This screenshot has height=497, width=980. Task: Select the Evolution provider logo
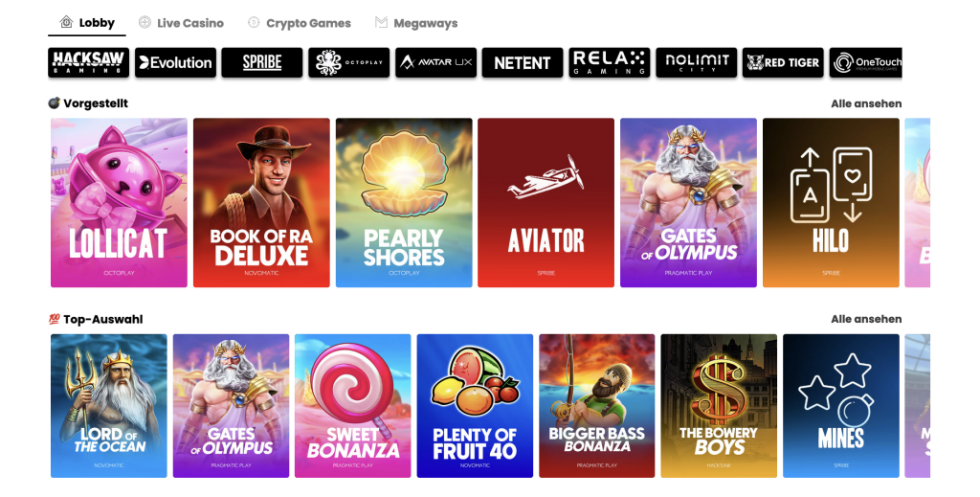coord(176,62)
